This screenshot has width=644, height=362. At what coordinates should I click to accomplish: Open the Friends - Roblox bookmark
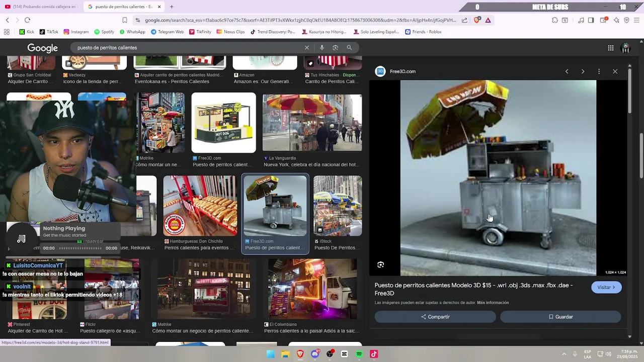(423, 32)
